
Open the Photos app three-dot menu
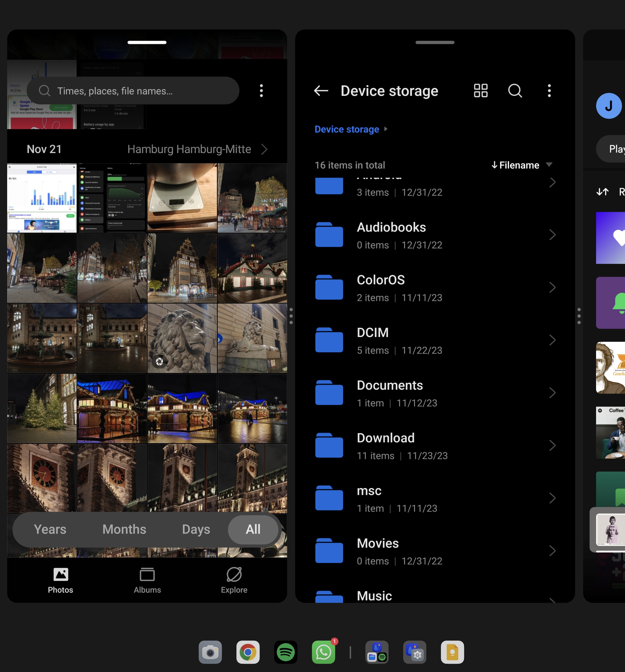(x=261, y=91)
